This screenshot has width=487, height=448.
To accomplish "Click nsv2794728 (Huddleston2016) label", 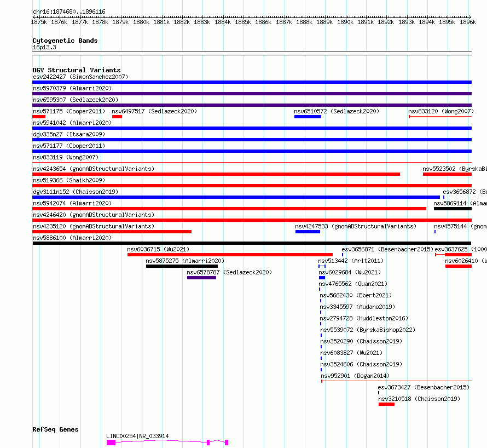I will pyautogui.click(x=364, y=318).
